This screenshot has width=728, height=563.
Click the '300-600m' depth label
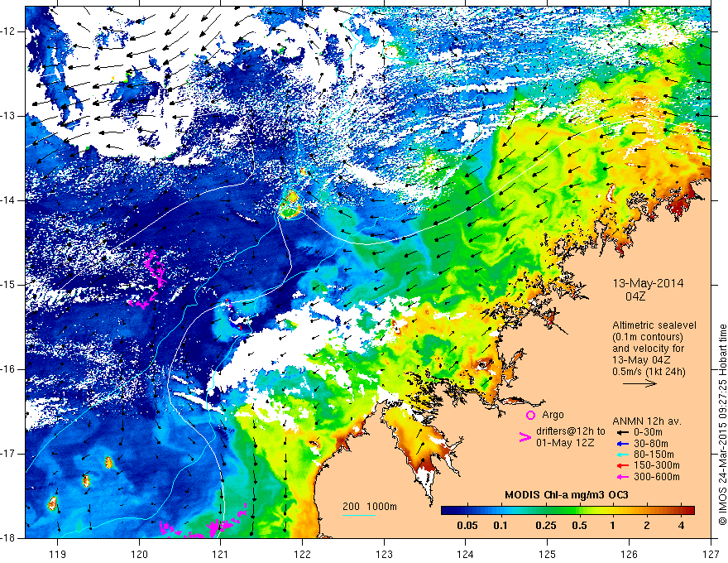pyautogui.click(x=657, y=477)
